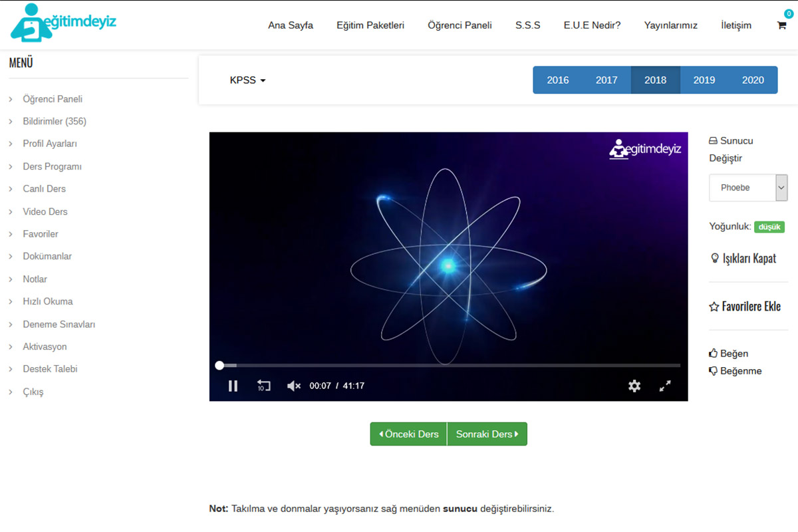The width and height of the screenshot is (798, 532).
Task: Open video settings gear
Action: tap(634, 386)
